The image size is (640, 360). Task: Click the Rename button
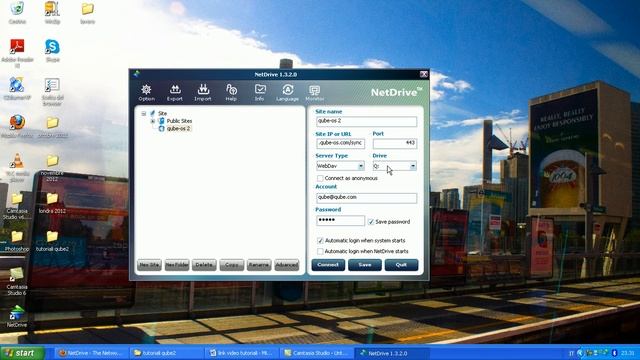259,265
